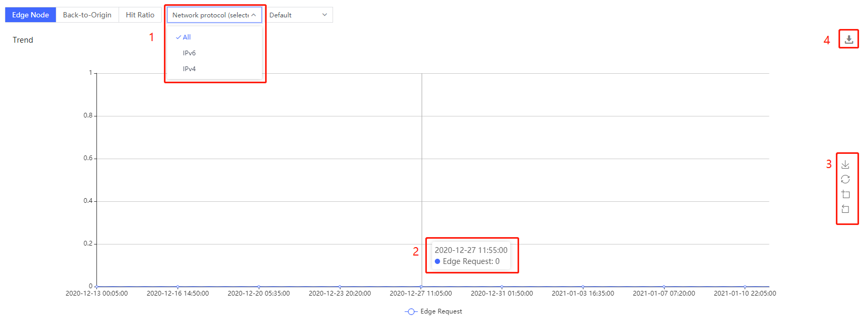Click the data point at 2020-12-23 20:20:00

(340, 287)
